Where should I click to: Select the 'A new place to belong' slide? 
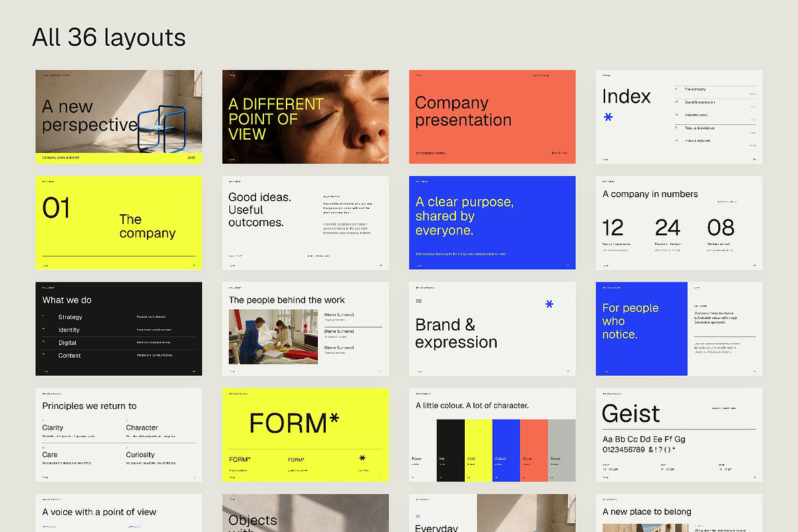[679, 513]
